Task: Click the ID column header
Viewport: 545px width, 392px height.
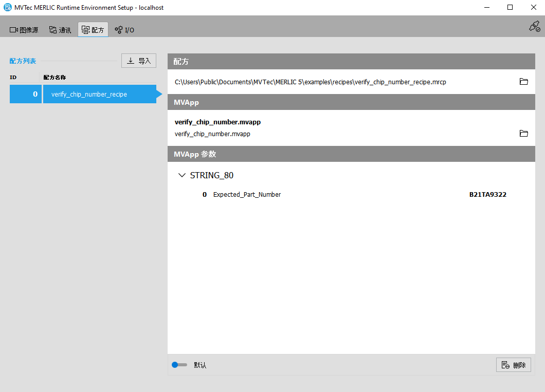Action: 13,77
